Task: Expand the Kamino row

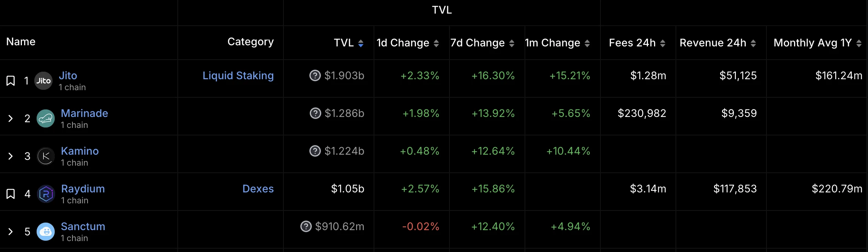Action: pyautogui.click(x=11, y=156)
